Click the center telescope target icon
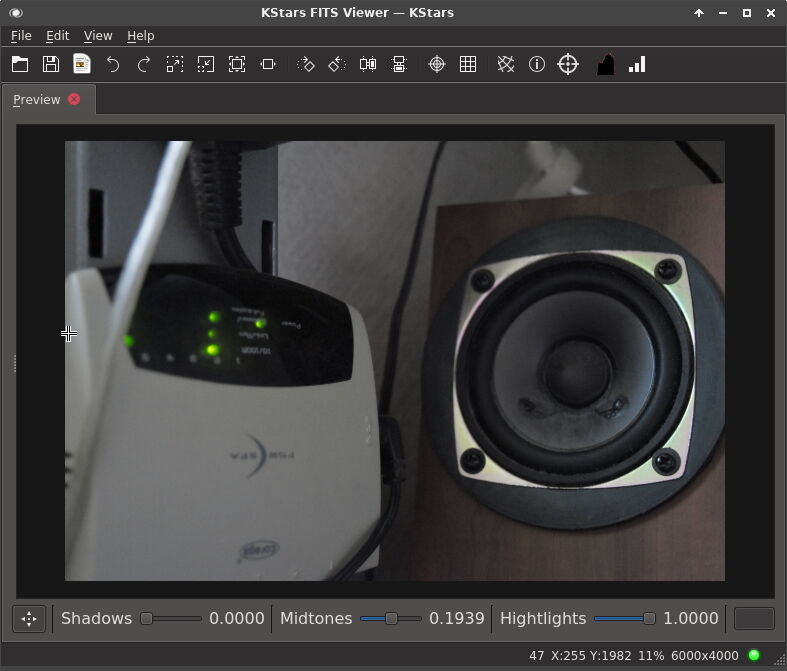The height and width of the screenshot is (671, 787). pos(568,64)
